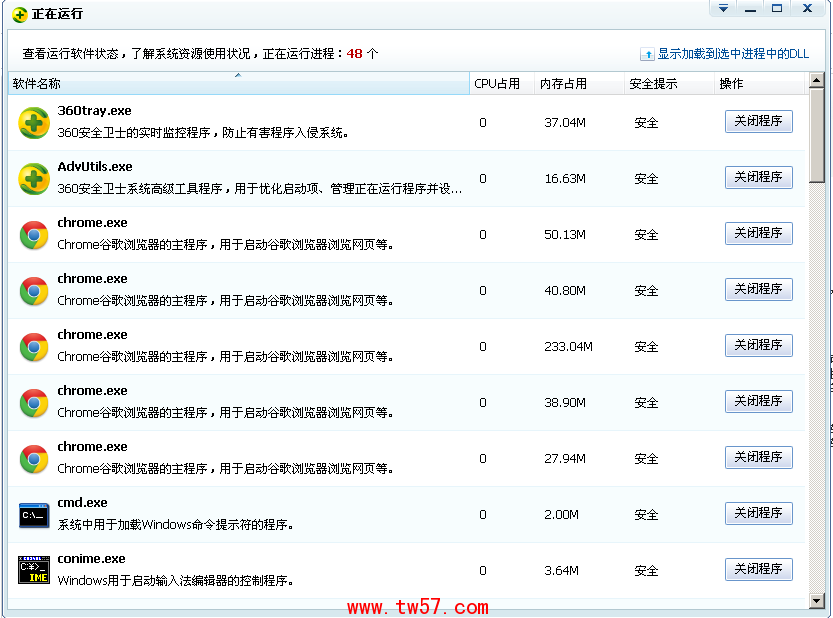This screenshot has height=618, width=833.
Task: Click the conime.exe IME icon
Action: 34,570
